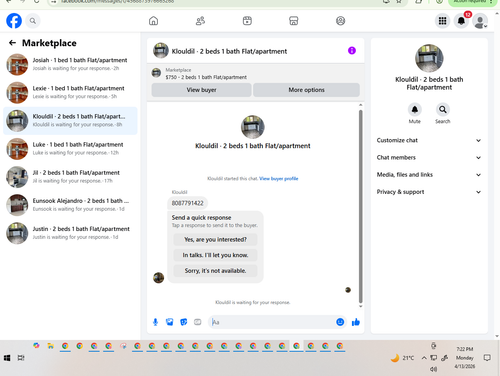The width and height of the screenshot is (500, 376).
Task: Search in conversation using the magnifier icon
Action: pyautogui.click(x=443, y=109)
